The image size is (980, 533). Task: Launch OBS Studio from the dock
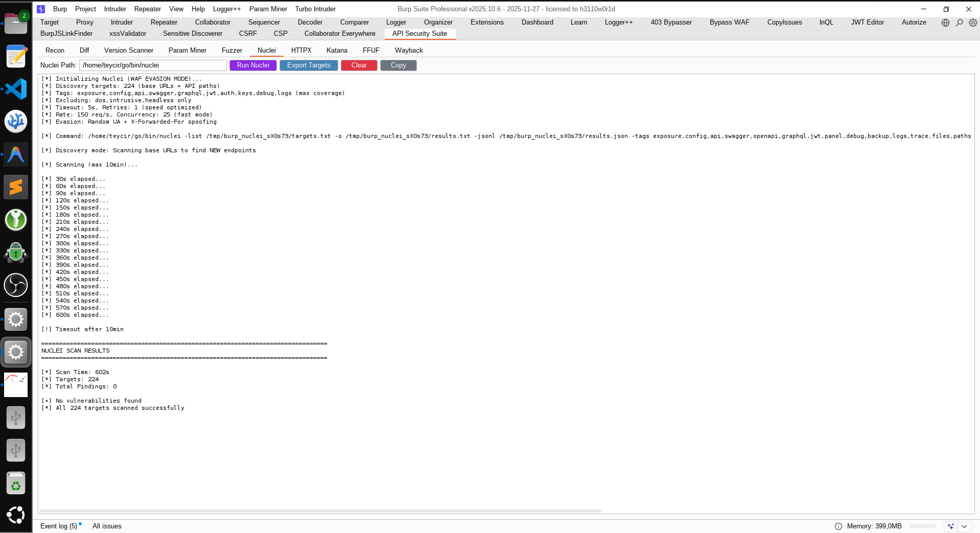tap(16, 285)
